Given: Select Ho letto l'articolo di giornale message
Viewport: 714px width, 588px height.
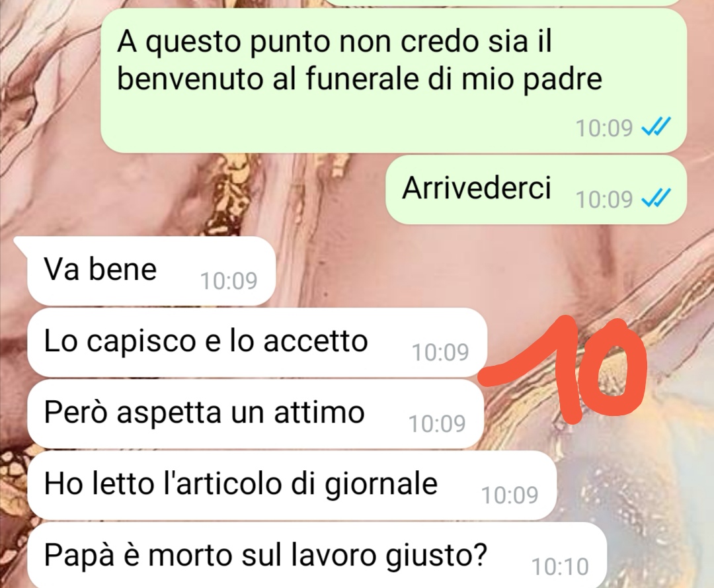Looking at the screenshot, I should (x=292, y=485).
